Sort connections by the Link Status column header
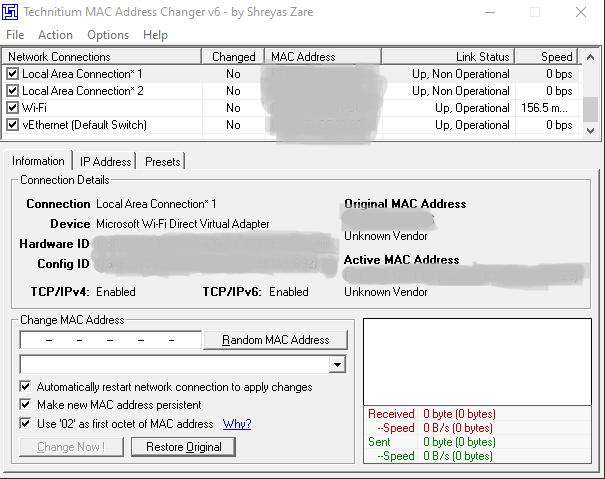This screenshot has height=479, width=605. 448,57
